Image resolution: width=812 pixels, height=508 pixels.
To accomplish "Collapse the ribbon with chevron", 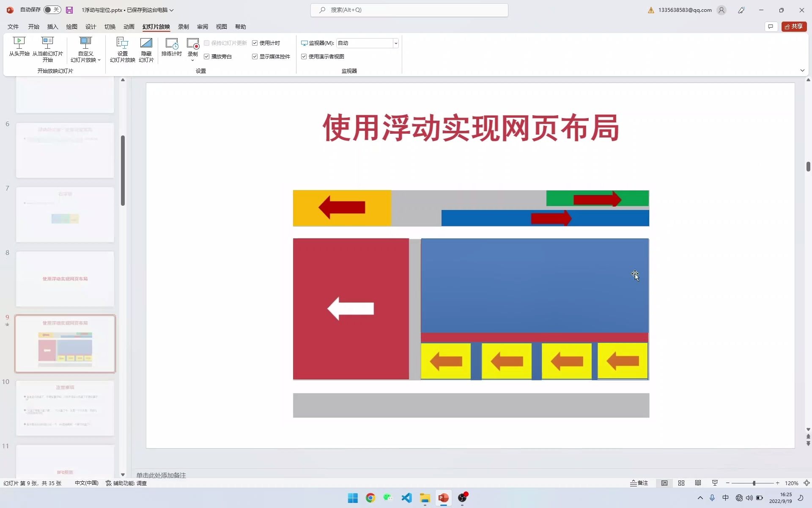I will 802,70.
